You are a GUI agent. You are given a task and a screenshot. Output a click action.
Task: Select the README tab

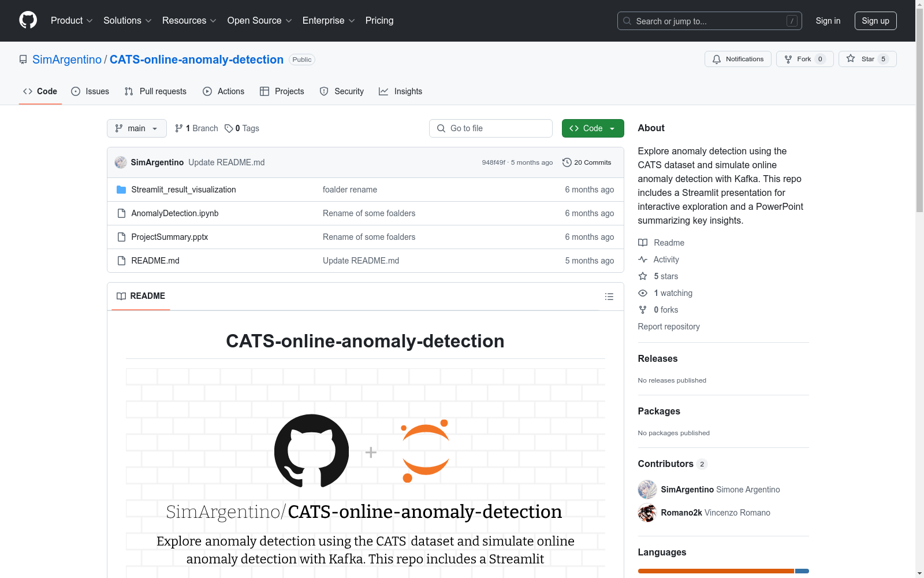(141, 296)
